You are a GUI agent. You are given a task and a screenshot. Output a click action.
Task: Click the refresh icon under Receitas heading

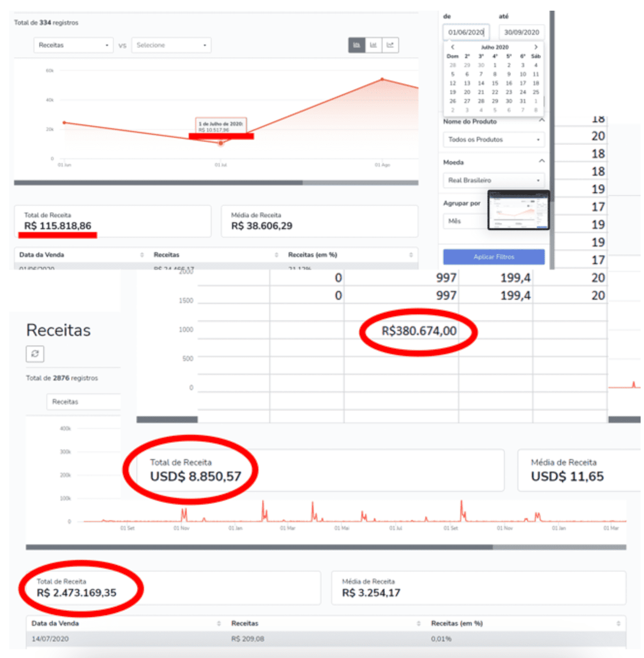point(35,354)
